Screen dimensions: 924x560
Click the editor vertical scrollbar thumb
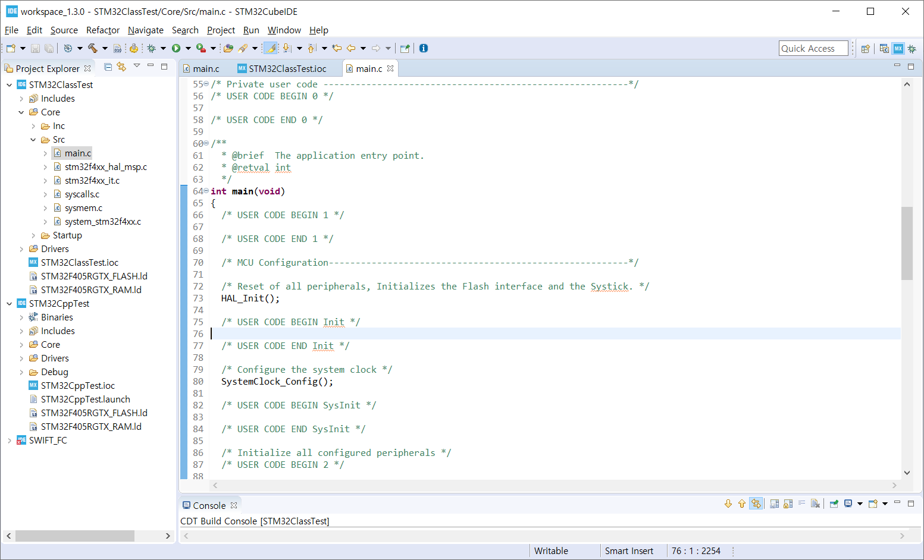tap(907, 243)
